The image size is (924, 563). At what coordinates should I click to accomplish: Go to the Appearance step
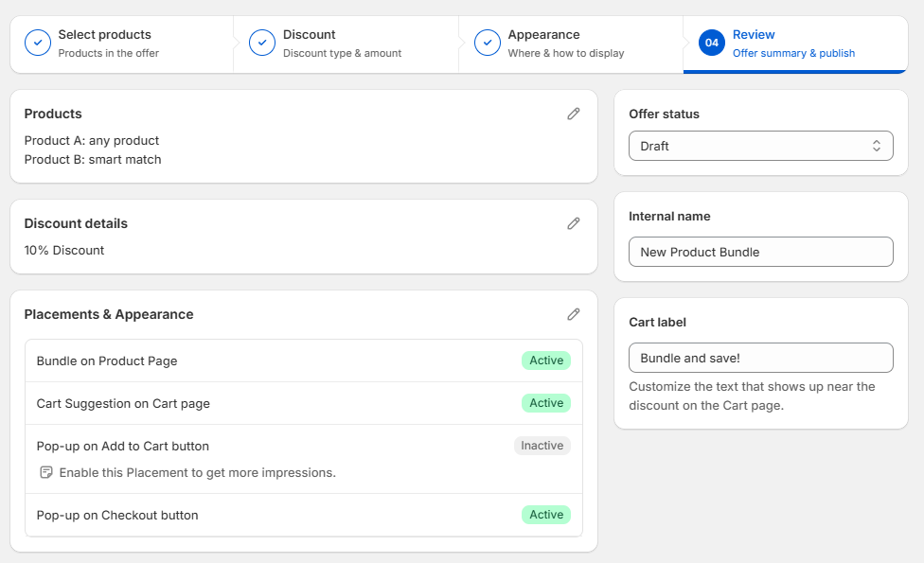click(x=571, y=44)
